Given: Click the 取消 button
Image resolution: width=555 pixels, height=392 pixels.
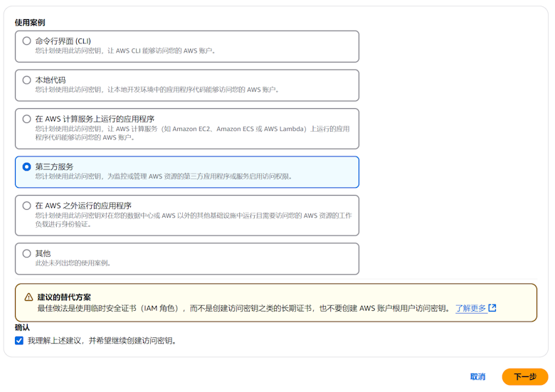Looking at the screenshot, I should pyautogui.click(x=477, y=376).
